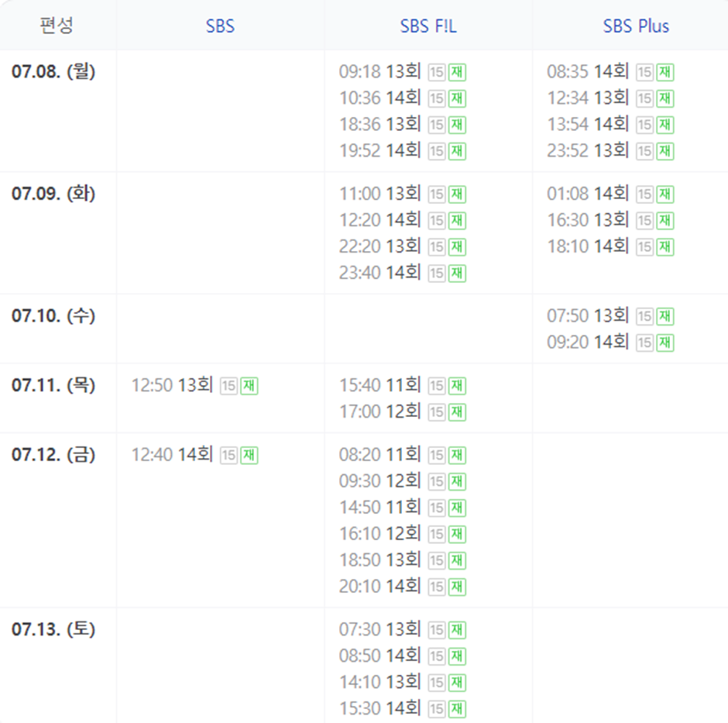Click the 10:36 14회 schedule entry
The height and width of the screenshot is (723, 728).
(x=379, y=98)
